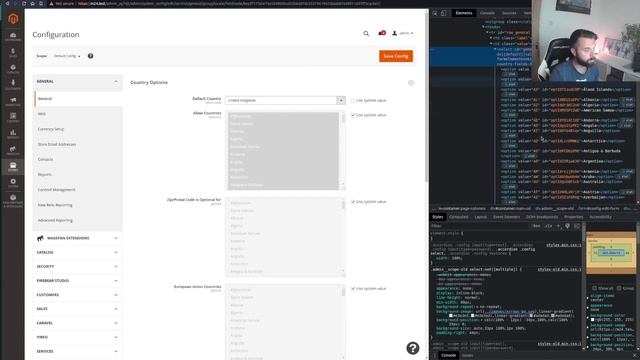This screenshot has height=360, width=640.
Task: Open the admin user account dropdown
Action: point(403,33)
